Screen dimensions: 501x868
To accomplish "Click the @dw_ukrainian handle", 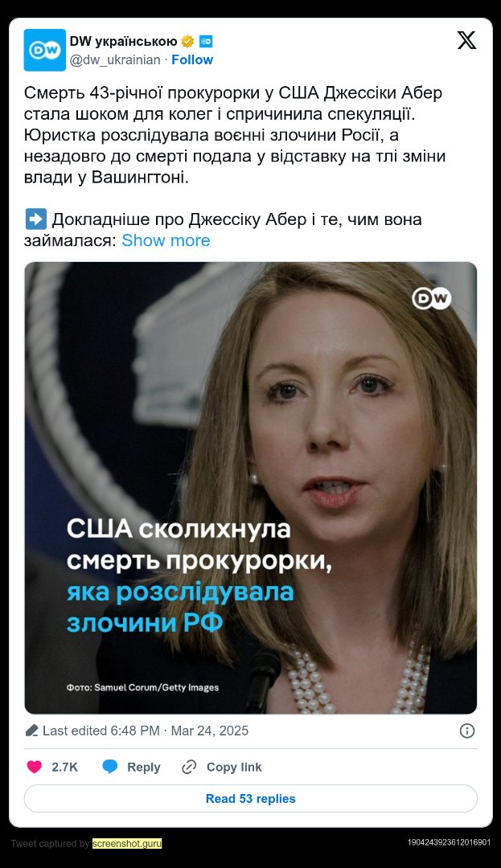I will pos(115,59).
